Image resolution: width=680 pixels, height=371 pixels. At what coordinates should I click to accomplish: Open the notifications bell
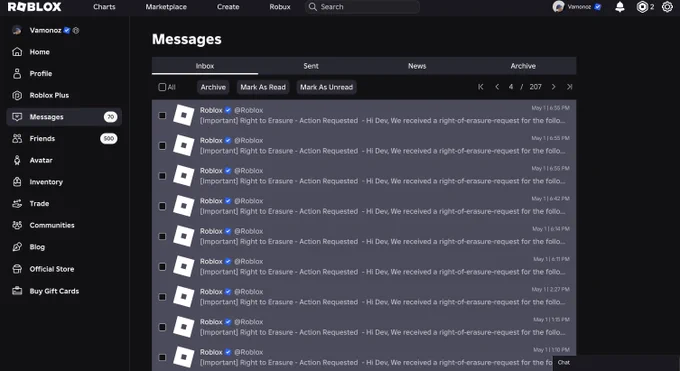620,7
